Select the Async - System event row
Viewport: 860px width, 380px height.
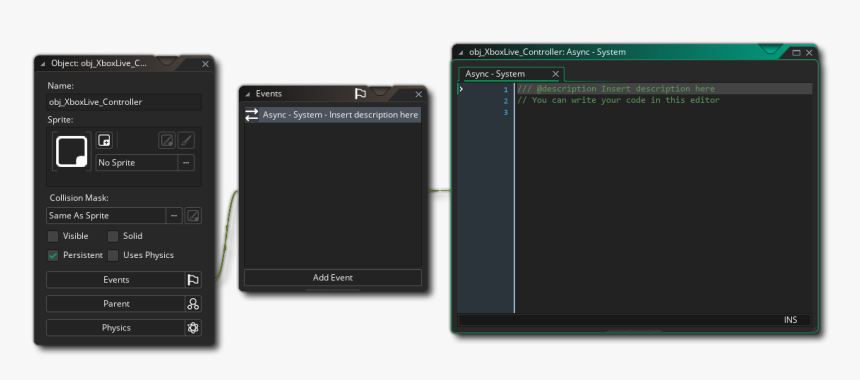(333, 115)
